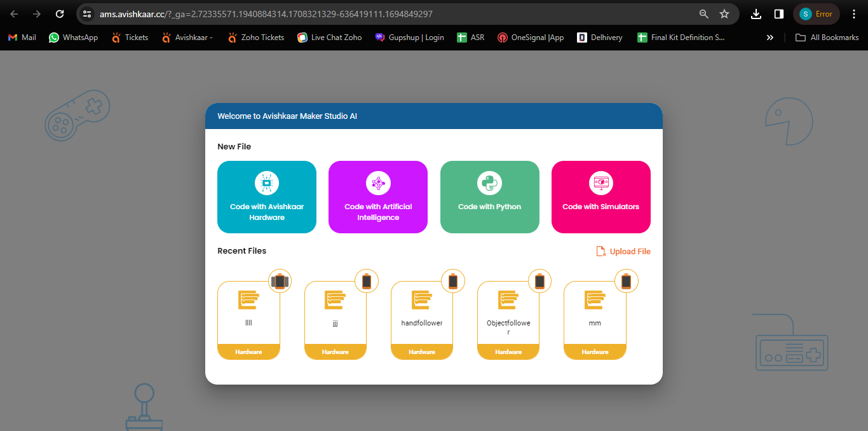The width and height of the screenshot is (868, 431).
Task: Open the Live Chat Zoho bookmark
Action: coord(330,38)
